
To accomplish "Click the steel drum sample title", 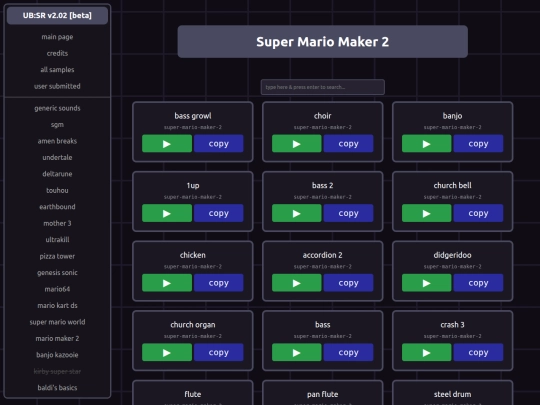I will [x=453, y=394].
